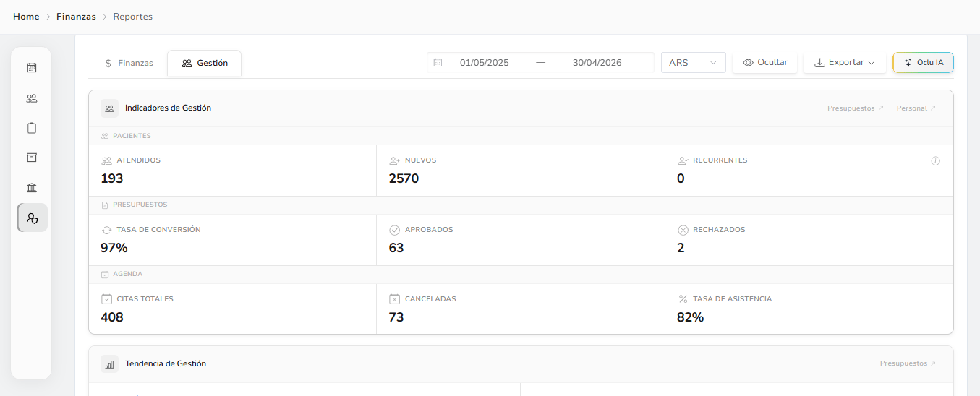Click Reportes in breadcrumb
980x396 pixels.
pos(133,17)
